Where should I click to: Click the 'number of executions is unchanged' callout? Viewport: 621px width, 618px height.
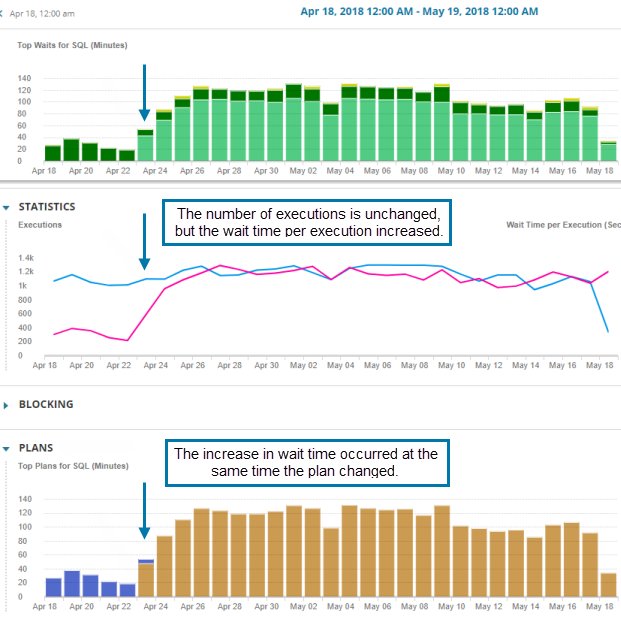point(308,222)
